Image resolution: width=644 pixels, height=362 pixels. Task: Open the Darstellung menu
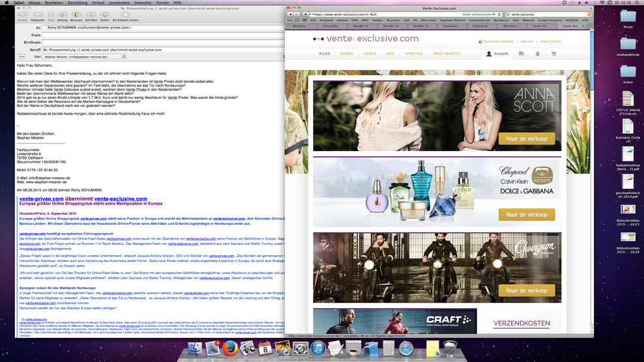click(x=77, y=3)
